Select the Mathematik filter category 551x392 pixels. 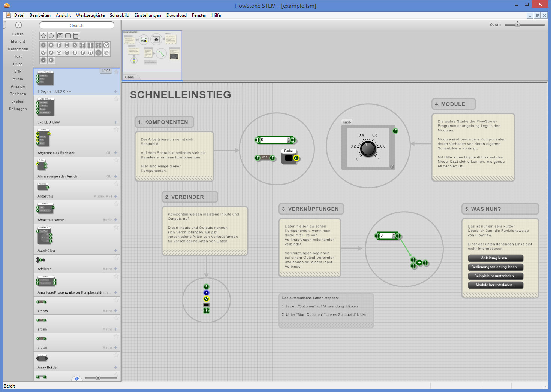[18, 49]
